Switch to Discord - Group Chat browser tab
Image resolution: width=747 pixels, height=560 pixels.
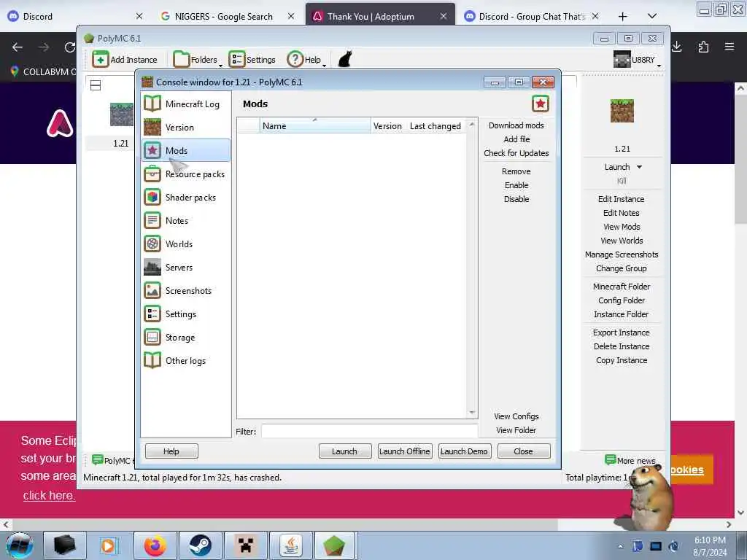(532, 16)
